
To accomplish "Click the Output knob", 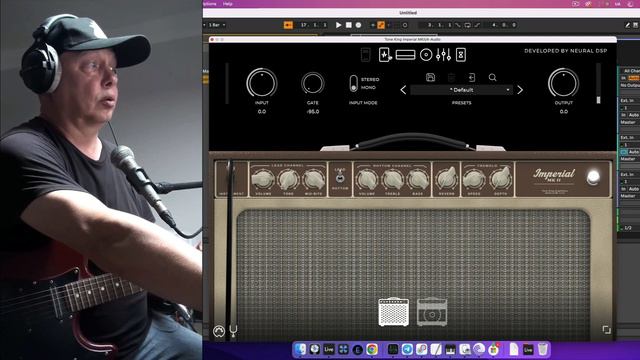I will tap(563, 83).
